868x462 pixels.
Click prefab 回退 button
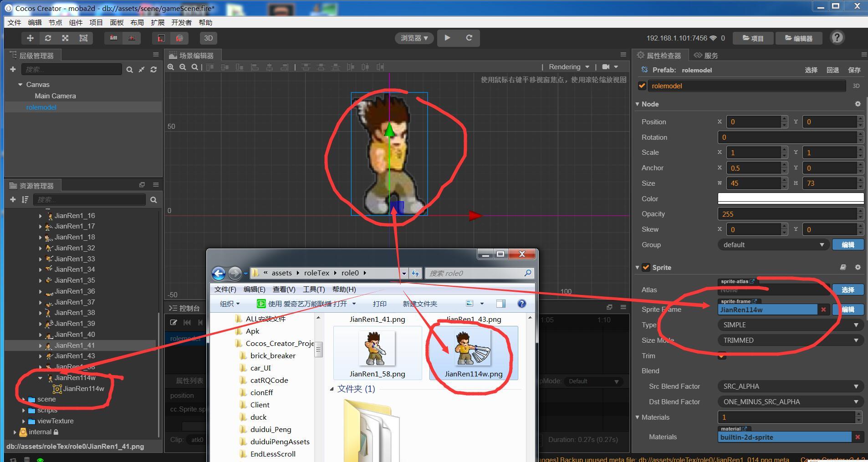click(x=833, y=70)
